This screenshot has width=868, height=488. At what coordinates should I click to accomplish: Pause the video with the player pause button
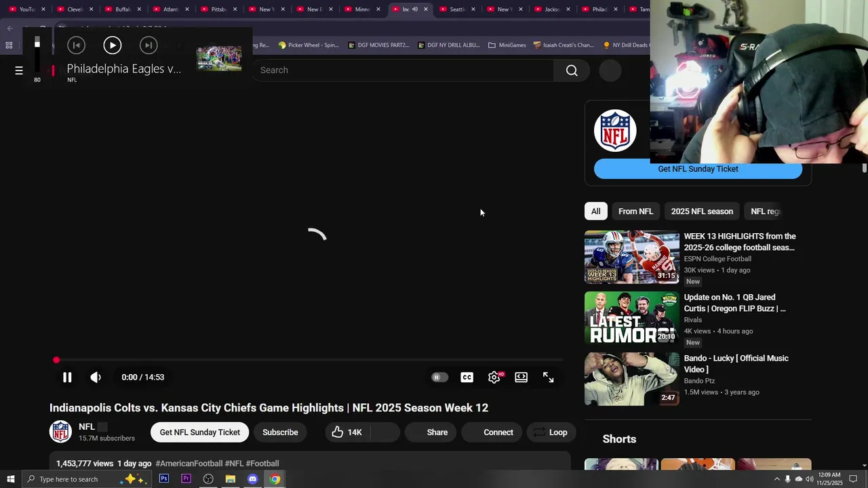coord(67,378)
